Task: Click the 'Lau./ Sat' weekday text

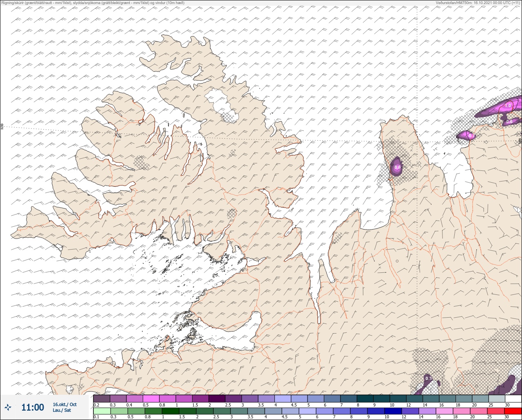Action: pyautogui.click(x=62, y=410)
